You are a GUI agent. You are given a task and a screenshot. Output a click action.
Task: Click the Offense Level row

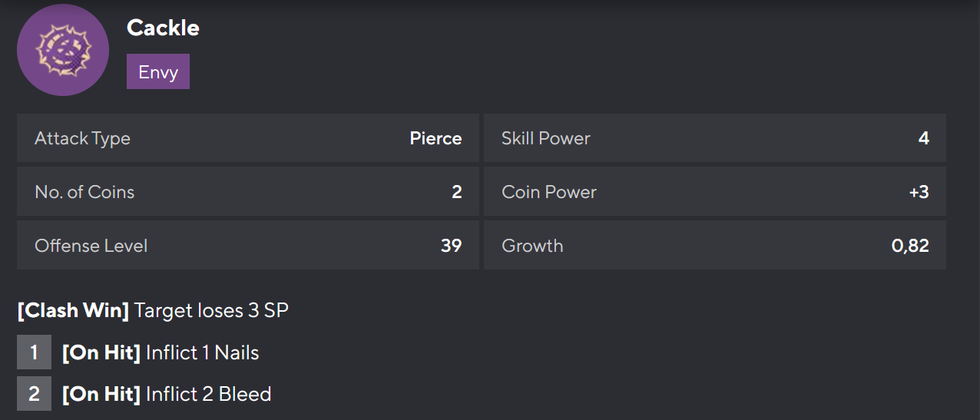(x=247, y=246)
